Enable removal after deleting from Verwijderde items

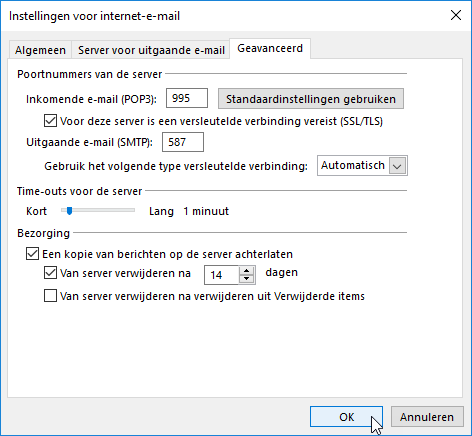50,296
